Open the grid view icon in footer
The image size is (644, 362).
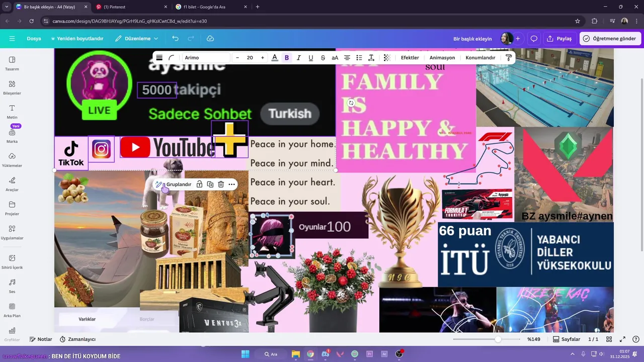pyautogui.click(x=609, y=339)
